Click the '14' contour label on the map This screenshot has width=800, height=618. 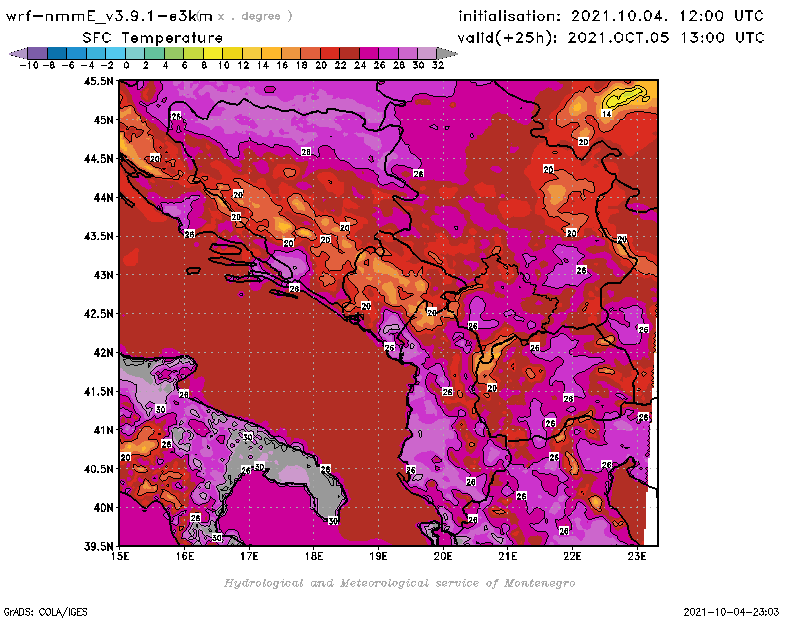606,113
